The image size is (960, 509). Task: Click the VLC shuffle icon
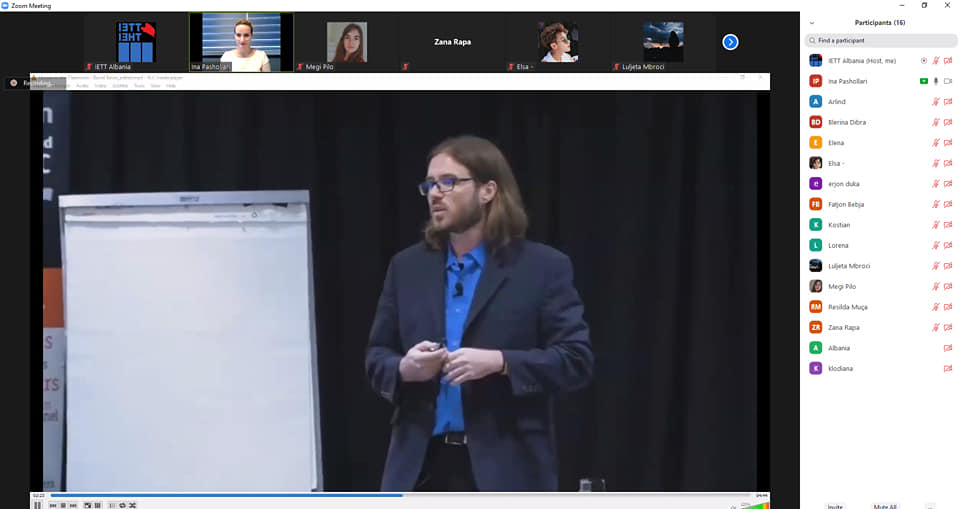[x=132, y=505]
